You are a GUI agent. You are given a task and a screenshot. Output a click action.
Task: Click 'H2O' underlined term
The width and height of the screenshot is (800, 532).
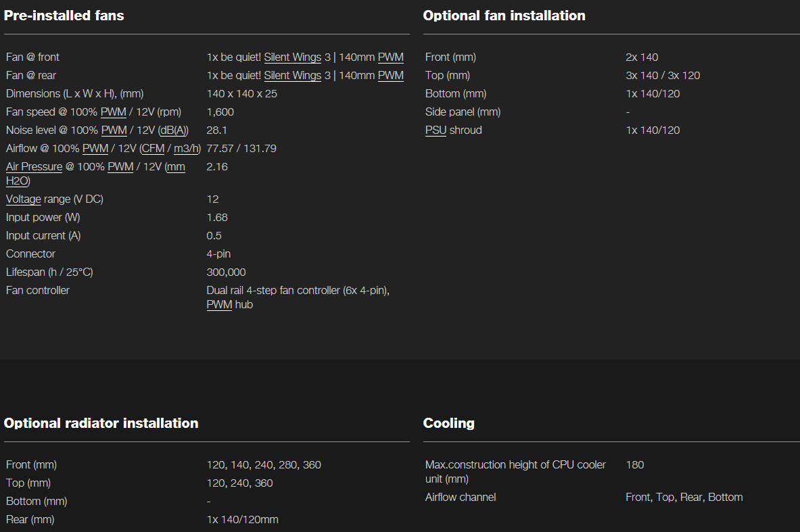[18, 181]
